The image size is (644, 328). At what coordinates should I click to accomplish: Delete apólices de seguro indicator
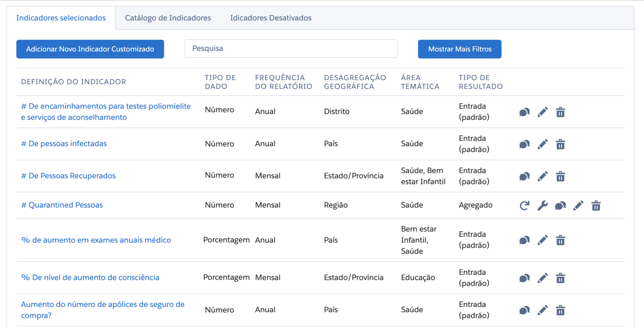(x=560, y=310)
